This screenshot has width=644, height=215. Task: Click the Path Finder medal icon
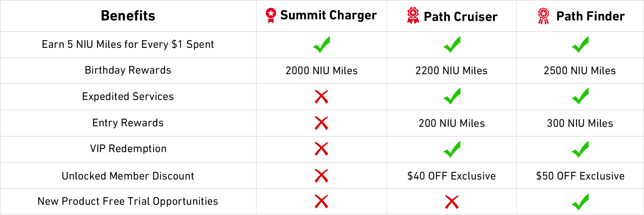(x=543, y=16)
